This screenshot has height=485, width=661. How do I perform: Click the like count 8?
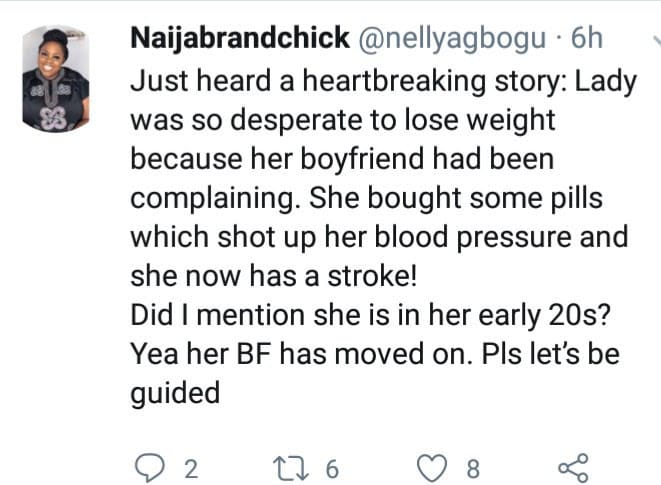(x=473, y=468)
